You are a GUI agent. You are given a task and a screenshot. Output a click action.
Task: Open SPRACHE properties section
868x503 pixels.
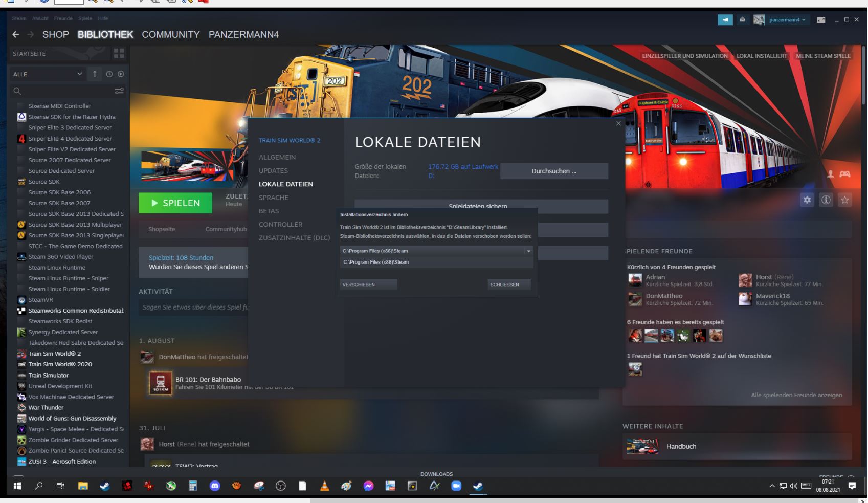click(x=274, y=198)
